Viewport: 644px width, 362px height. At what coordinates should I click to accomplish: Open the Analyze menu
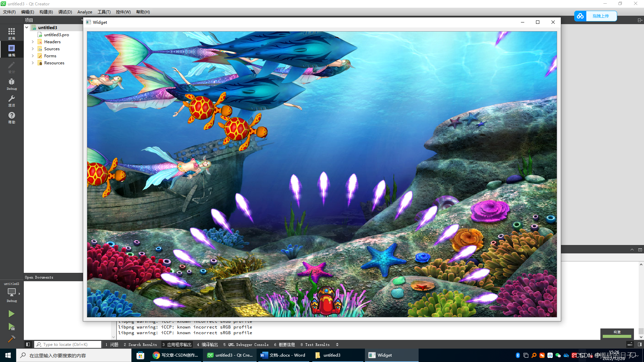pos(85,12)
